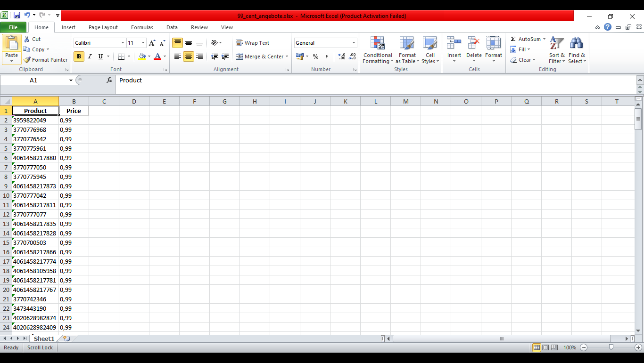Screen dimensions: 644x363
Task: Decrease font size with Shrink Font
Action: (162, 43)
